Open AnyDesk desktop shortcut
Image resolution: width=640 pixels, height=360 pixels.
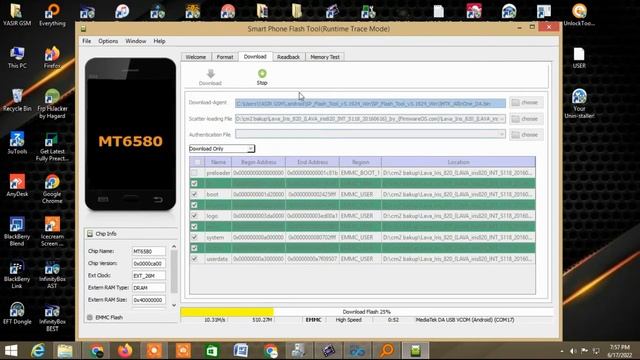pos(17,185)
